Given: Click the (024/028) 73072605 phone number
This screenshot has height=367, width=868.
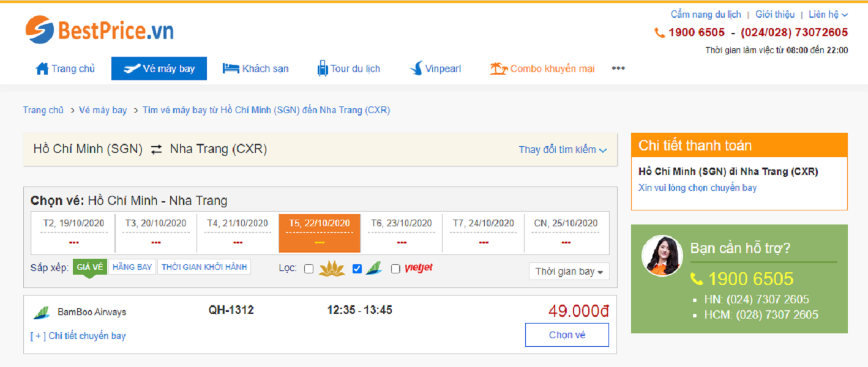Looking at the screenshot, I should [x=795, y=33].
